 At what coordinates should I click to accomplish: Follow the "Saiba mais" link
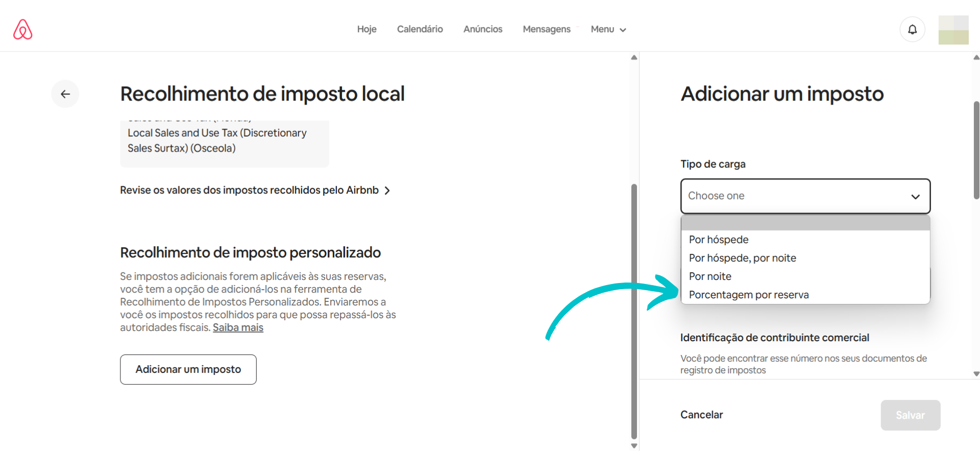pyautogui.click(x=238, y=328)
